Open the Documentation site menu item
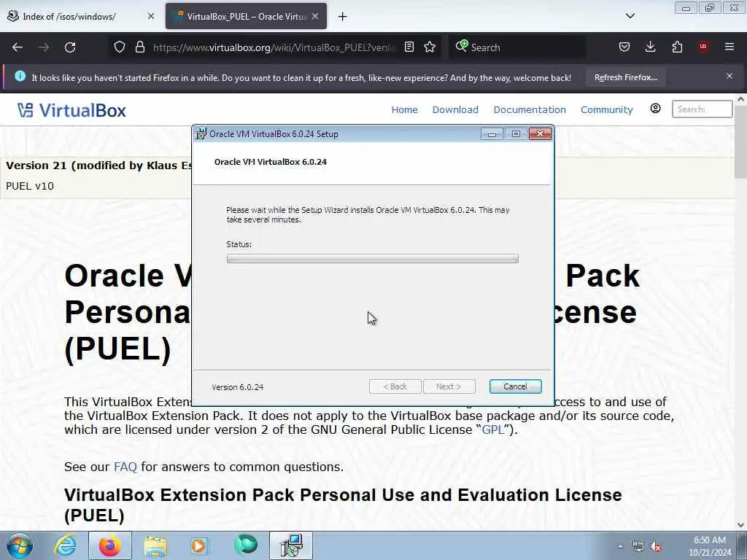747x560 pixels. coord(530,109)
